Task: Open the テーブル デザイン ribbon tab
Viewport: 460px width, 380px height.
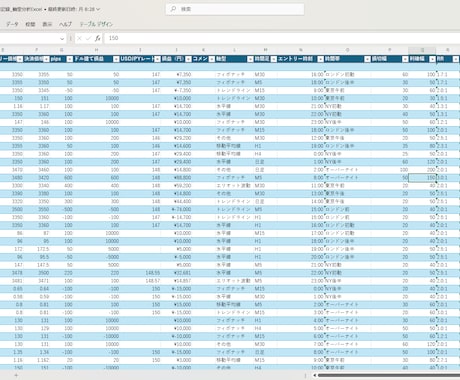Action: (96, 24)
